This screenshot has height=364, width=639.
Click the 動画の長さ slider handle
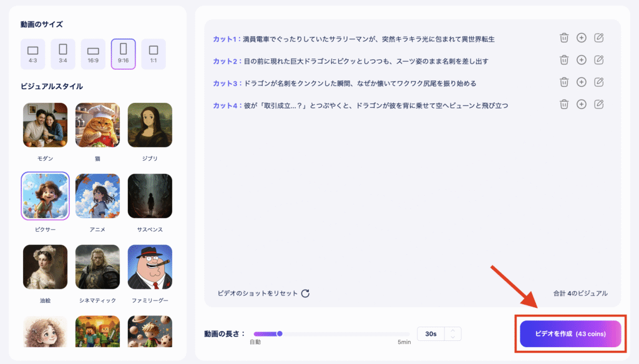coord(280,334)
